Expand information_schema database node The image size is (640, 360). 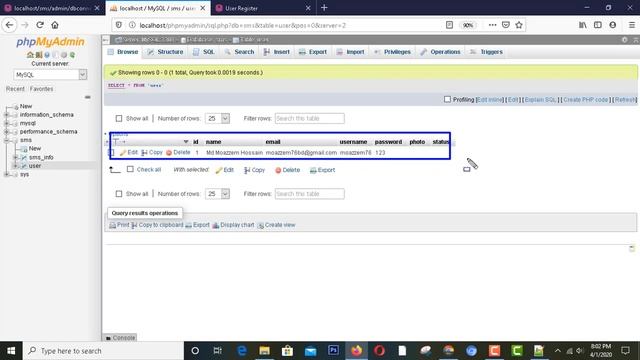(7, 115)
